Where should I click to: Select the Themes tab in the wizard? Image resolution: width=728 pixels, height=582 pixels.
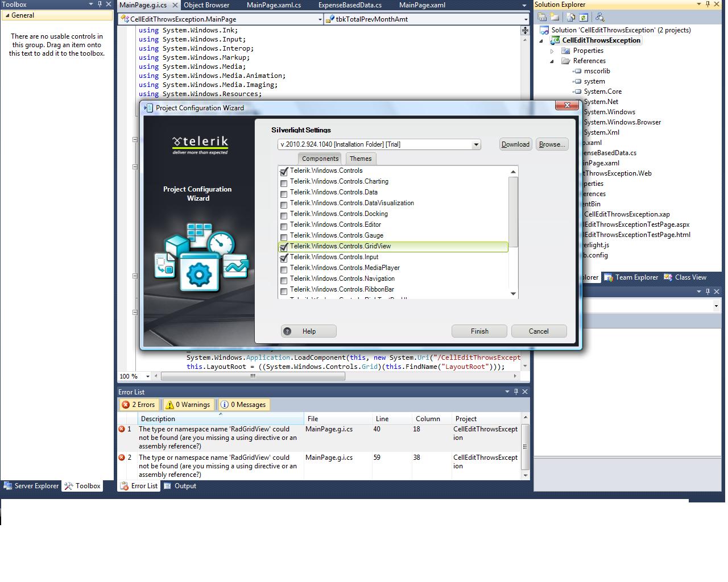tap(361, 159)
